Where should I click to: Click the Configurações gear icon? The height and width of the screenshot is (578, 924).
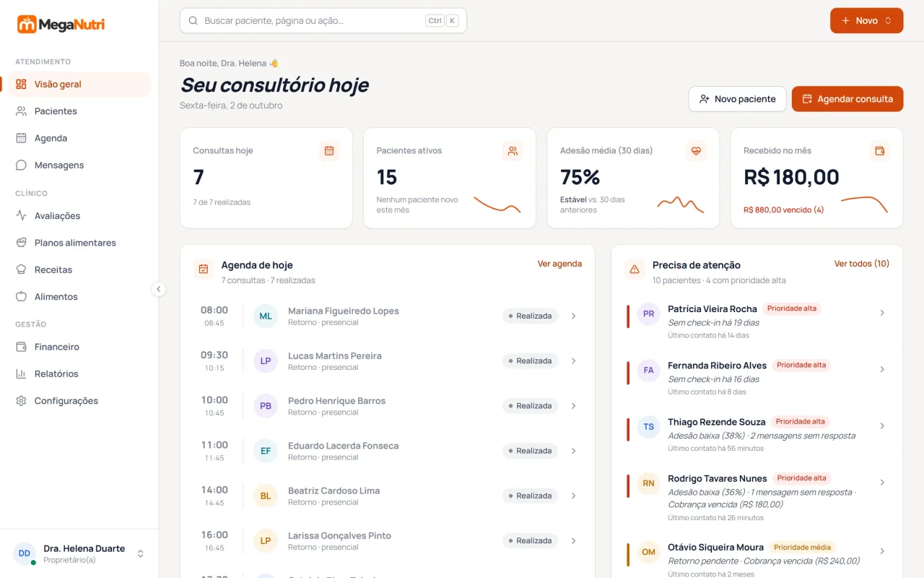click(21, 401)
